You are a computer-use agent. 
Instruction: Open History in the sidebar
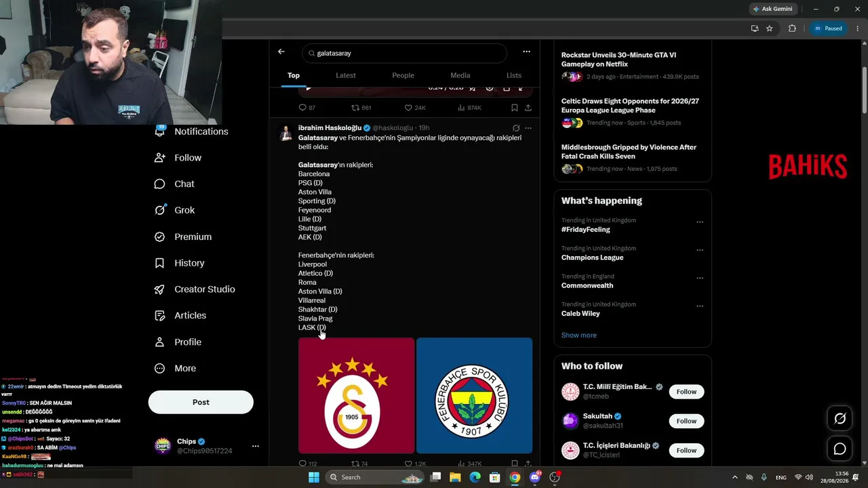tap(180, 263)
